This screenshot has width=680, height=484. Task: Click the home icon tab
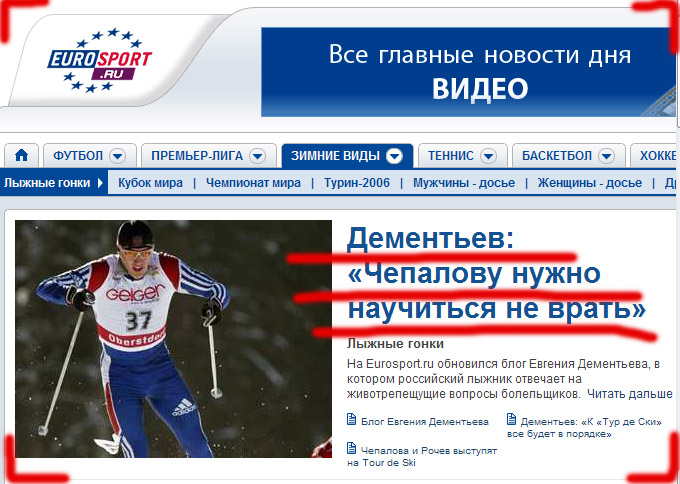point(21,155)
